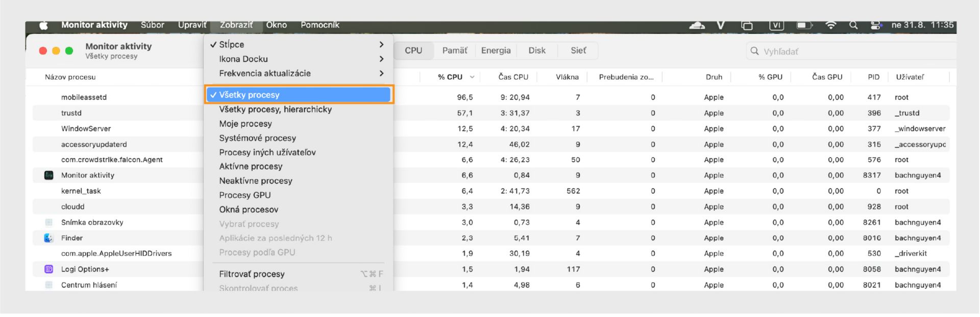Viewport: 980px width, 317px height.
Task: Select the Finder process icon
Action: coord(49,238)
